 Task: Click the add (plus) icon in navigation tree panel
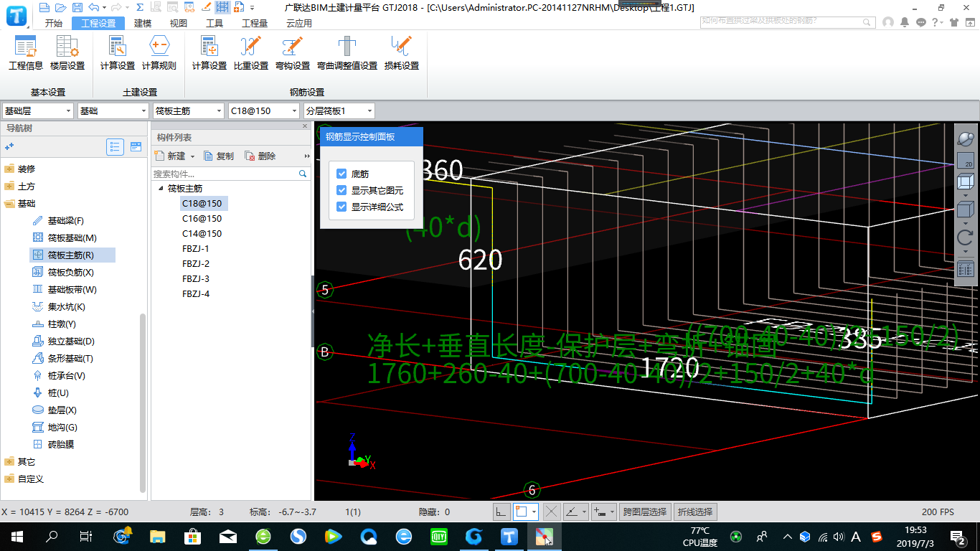click(x=9, y=146)
